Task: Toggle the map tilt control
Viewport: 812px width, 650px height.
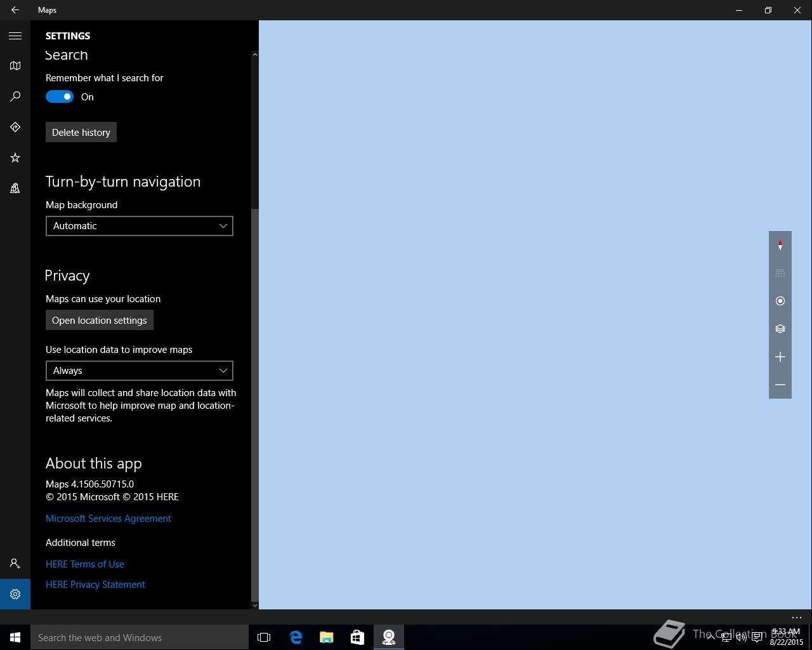Action: [x=780, y=273]
